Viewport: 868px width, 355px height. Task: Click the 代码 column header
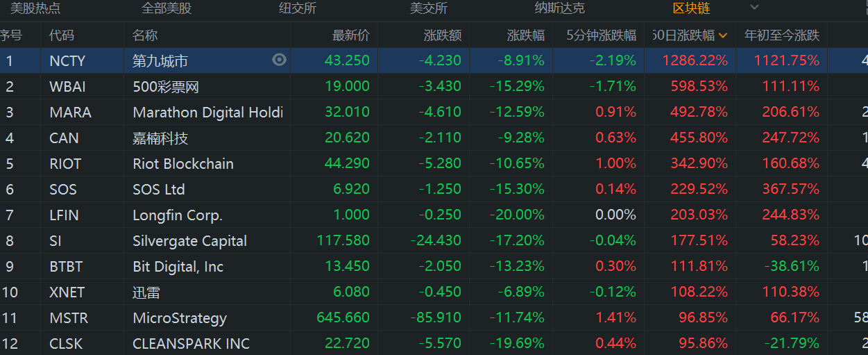tap(62, 35)
